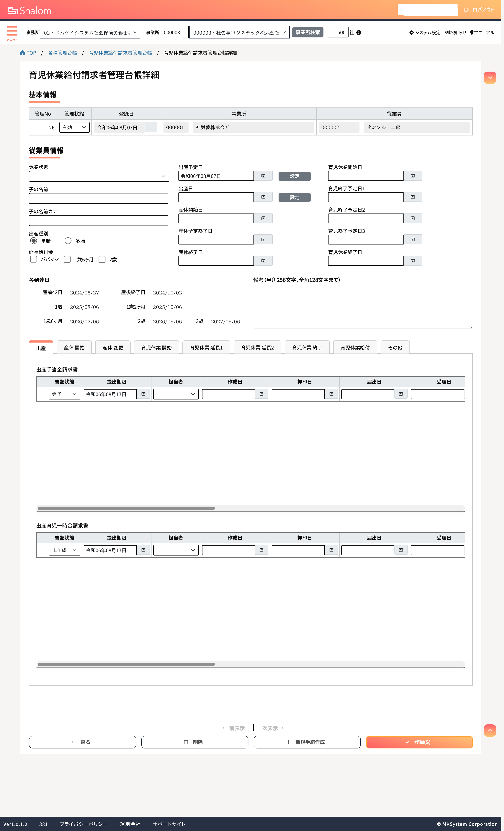Switch to 産休 変更 tab
The width and height of the screenshot is (504, 831).
[x=113, y=348]
